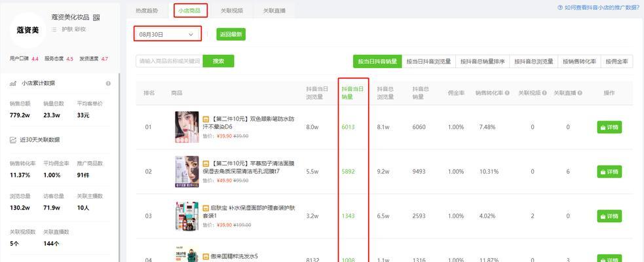Click shop name 蔻资美化妆品
644x262 pixels.
pos(70,17)
